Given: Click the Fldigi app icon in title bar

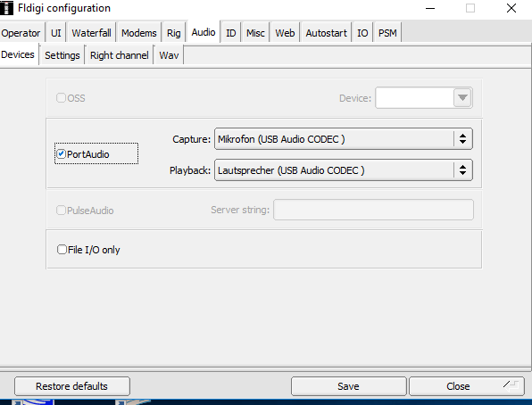Looking at the screenshot, I should [6, 8].
